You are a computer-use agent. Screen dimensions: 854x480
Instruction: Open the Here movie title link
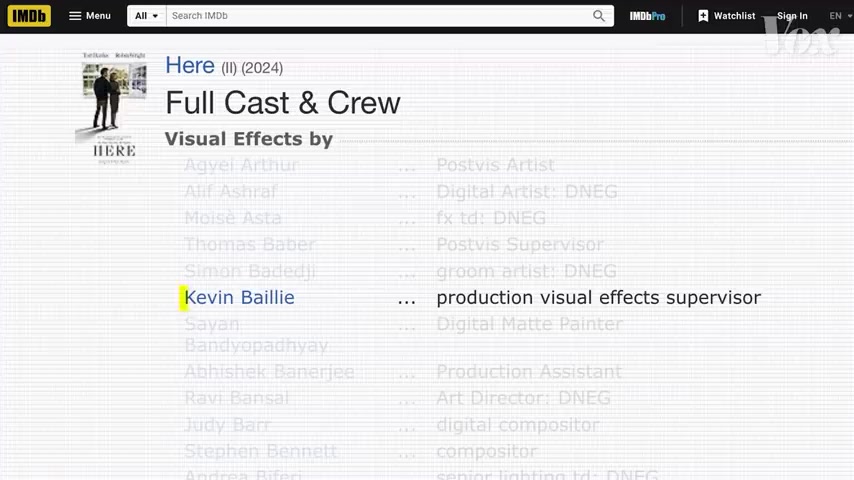pos(190,65)
